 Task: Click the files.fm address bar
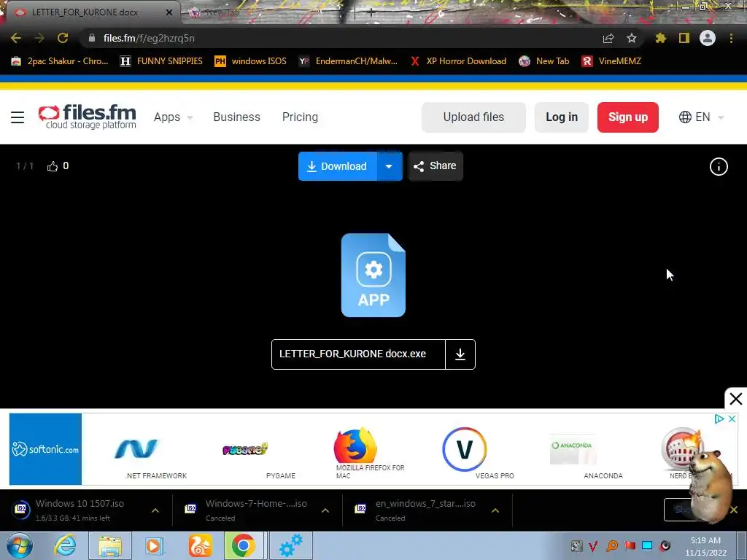pos(343,38)
